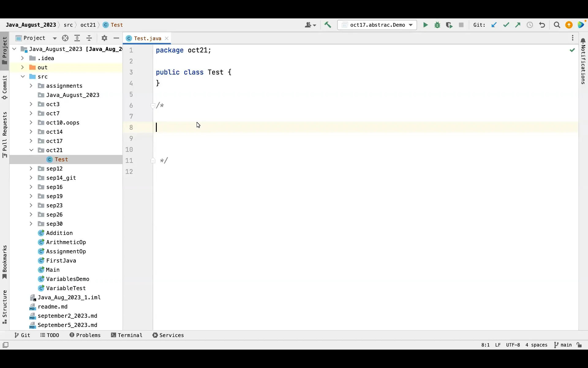Toggle the Notifications panel open
Image resolution: width=588 pixels, height=368 pixels.
(x=583, y=61)
